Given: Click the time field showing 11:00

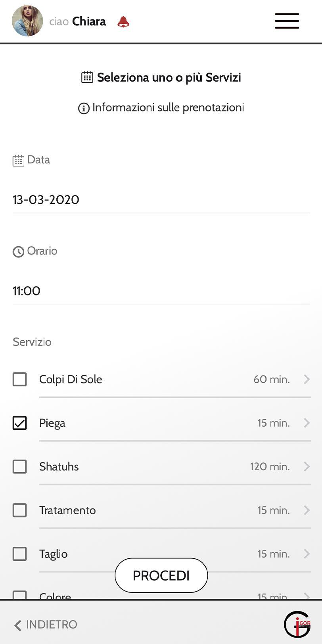Looking at the screenshot, I should pyautogui.click(x=161, y=291).
